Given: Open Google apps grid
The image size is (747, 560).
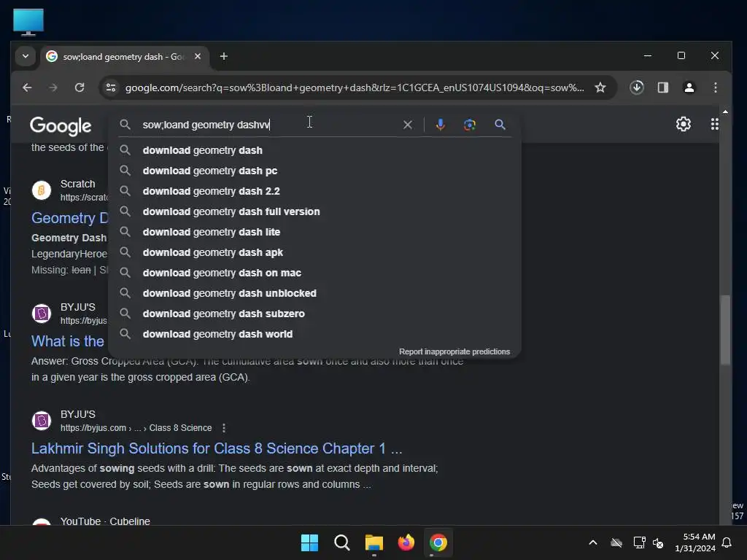Looking at the screenshot, I should click(715, 124).
